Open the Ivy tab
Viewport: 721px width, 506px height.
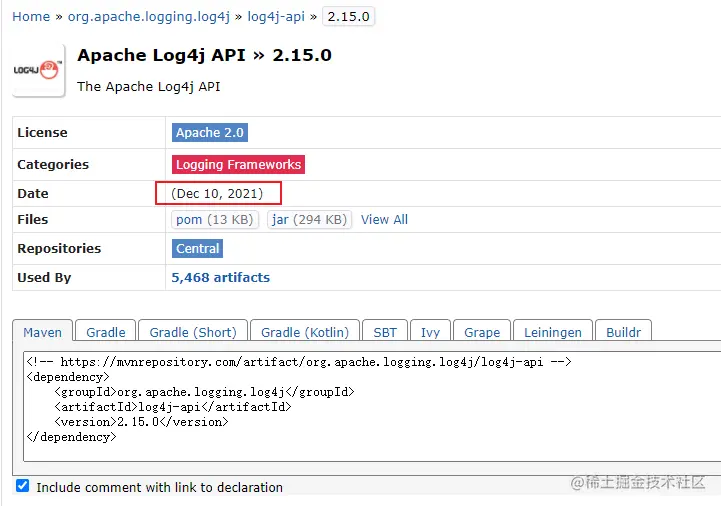coord(430,332)
